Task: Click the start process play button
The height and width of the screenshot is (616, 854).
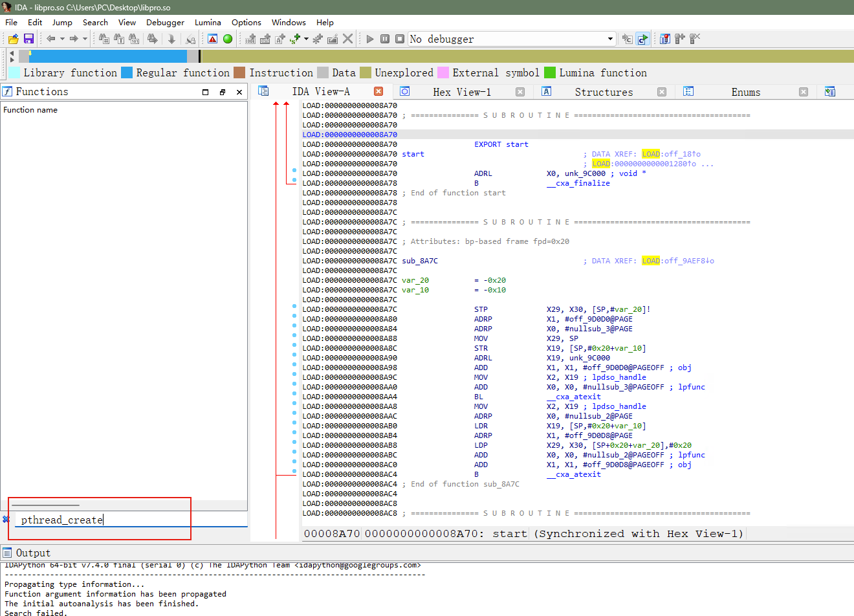Action: (x=370, y=39)
